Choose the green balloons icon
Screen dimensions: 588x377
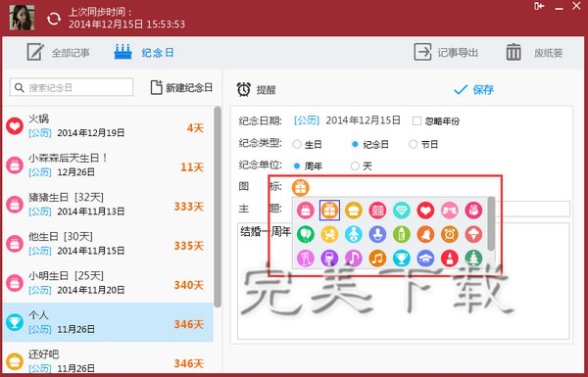point(306,234)
